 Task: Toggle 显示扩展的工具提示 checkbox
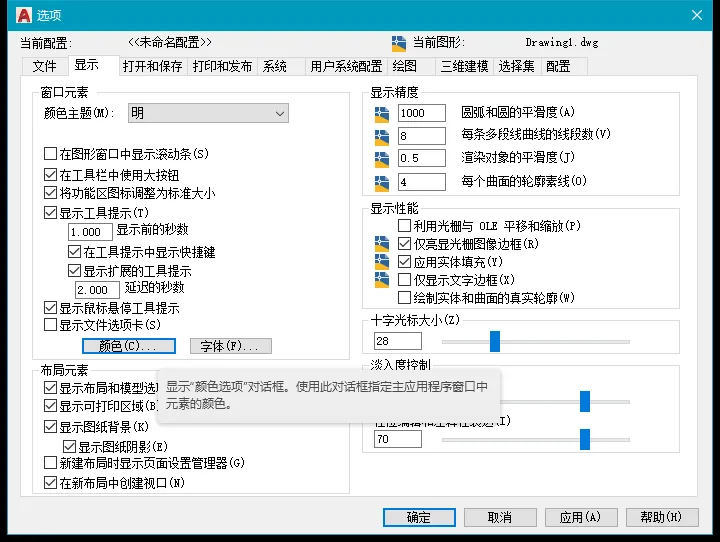click(x=74, y=271)
